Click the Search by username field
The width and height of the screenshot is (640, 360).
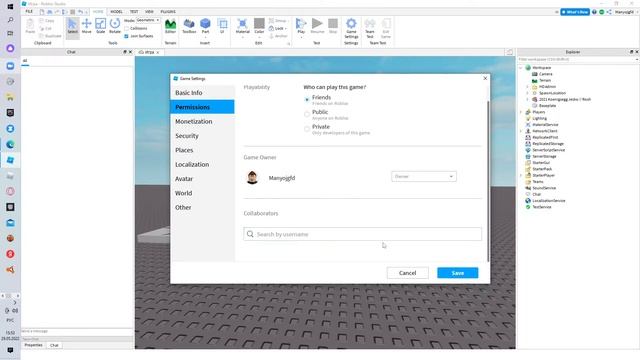coord(362,234)
